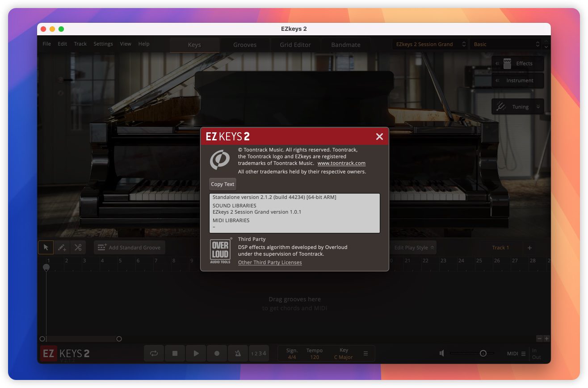This screenshot has width=588, height=388.
Task: Select the arrow pointer tool
Action: 46,247
